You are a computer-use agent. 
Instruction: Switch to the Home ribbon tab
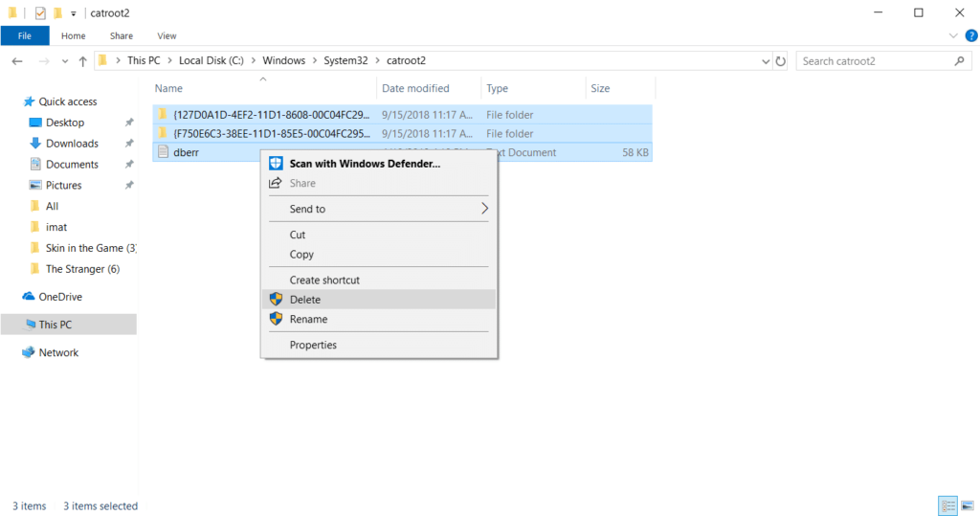73,35
